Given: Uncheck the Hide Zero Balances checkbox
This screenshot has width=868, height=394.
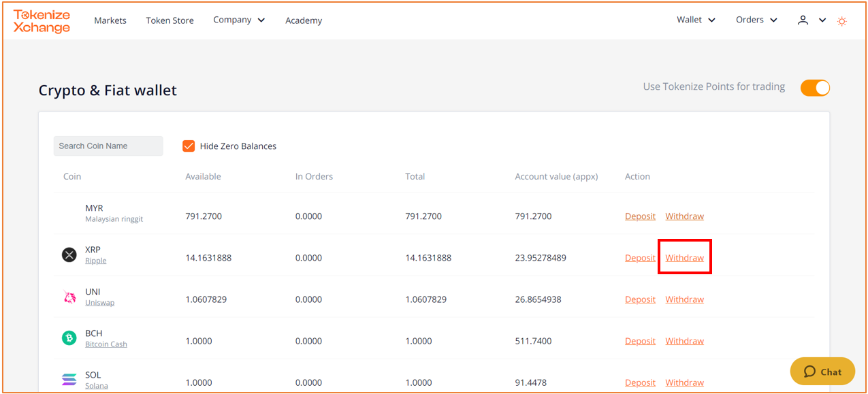Looking at the screenshot, I should pyautogui.click(x=189, y=146).
